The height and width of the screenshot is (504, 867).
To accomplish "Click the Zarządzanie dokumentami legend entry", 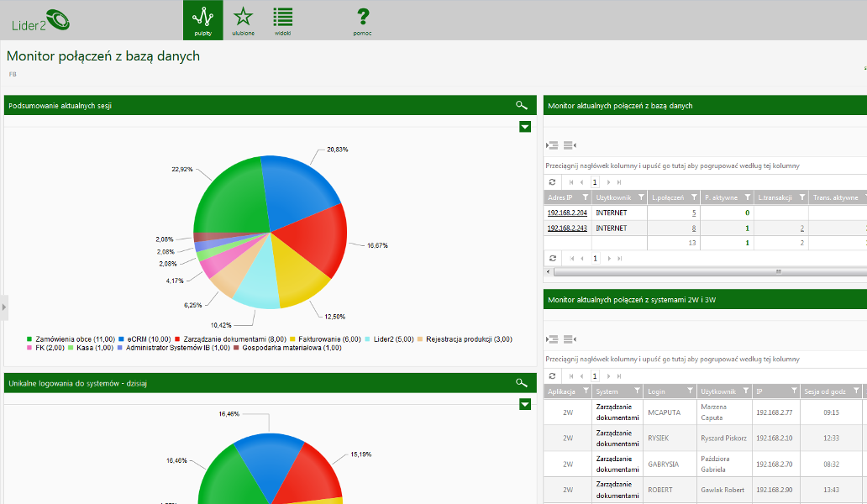I will click(230, 339).
